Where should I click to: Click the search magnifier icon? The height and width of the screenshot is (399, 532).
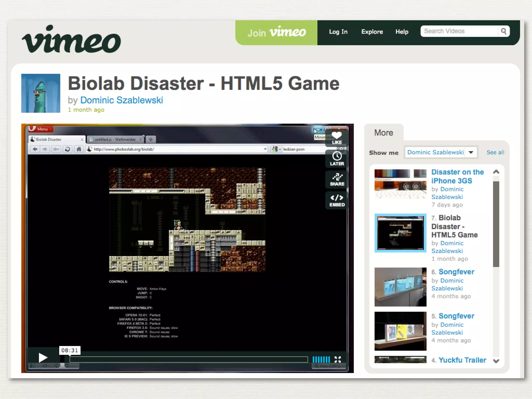(503, 31)
